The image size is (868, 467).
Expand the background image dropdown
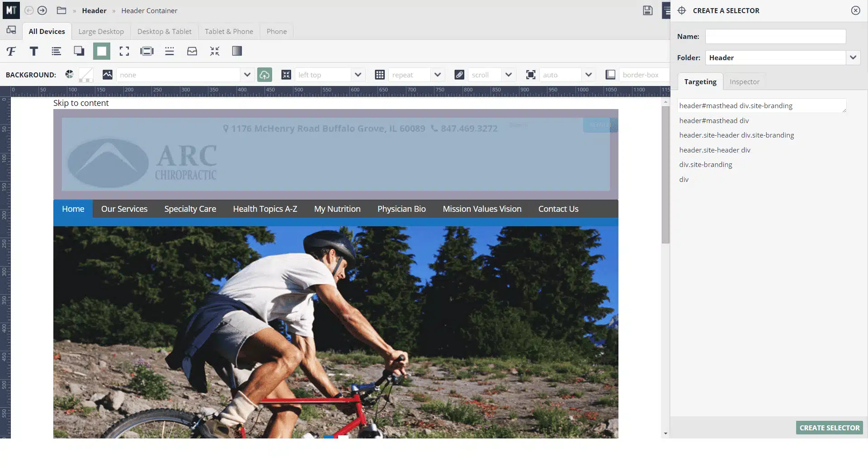(247, 75)
